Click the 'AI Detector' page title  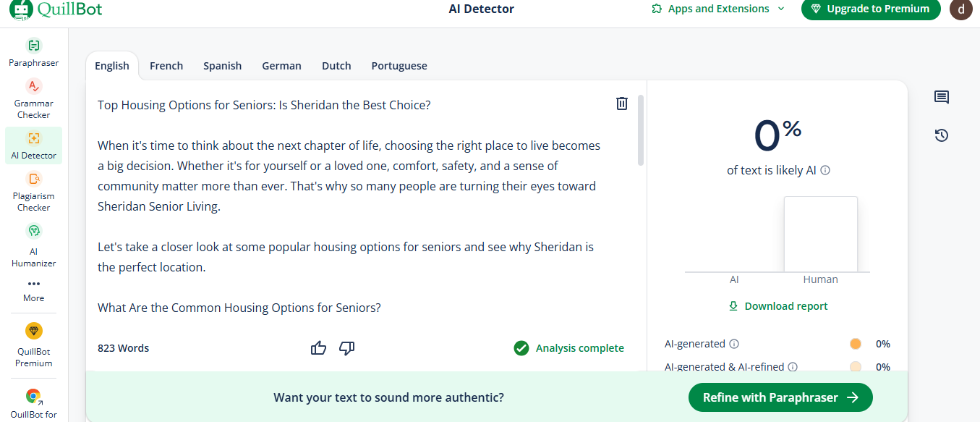pyautogui.click(x=482, y=9)
